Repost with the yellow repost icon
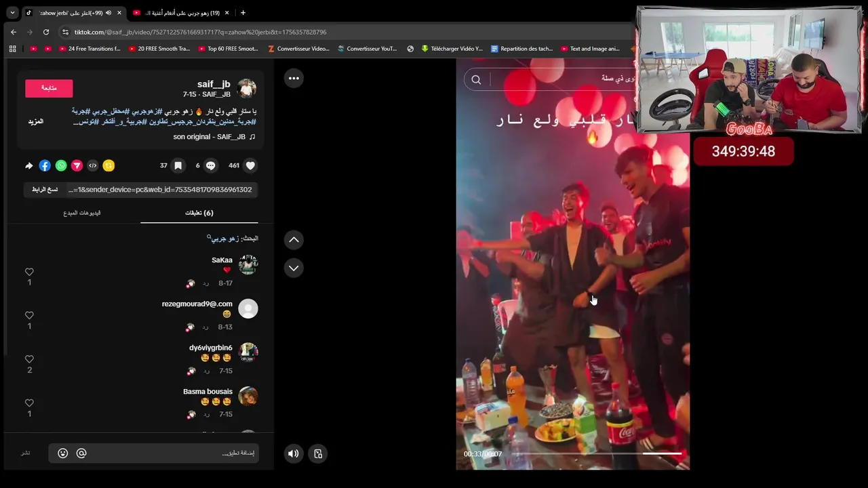 tap(108, 165)
